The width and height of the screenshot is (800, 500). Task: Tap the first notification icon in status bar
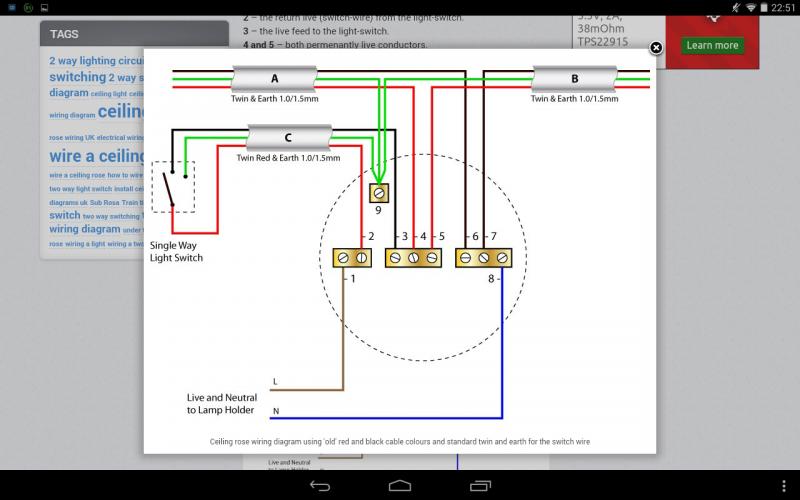tap(10, 7)
